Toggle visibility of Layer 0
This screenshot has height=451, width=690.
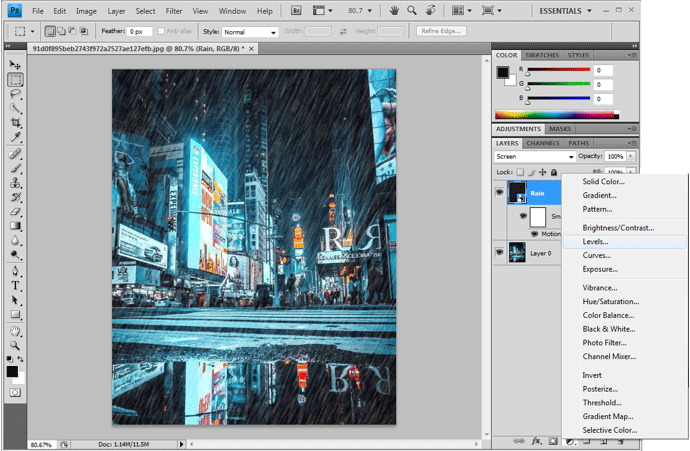coord(500,254)
